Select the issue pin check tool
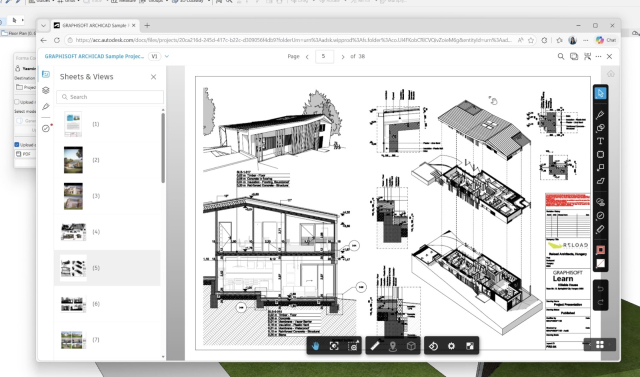The height and width of the screenshot is (377, 640). point(600,216)
